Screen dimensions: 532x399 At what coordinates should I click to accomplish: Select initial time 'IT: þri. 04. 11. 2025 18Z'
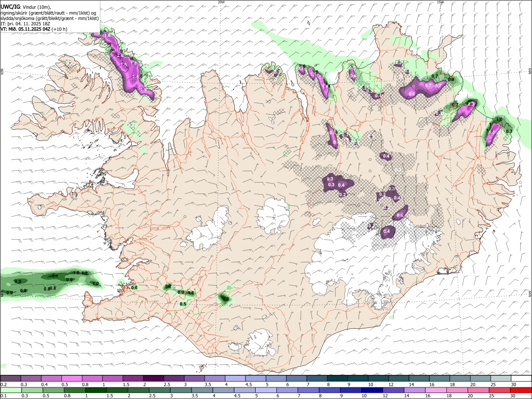click(x=26, y=24)
